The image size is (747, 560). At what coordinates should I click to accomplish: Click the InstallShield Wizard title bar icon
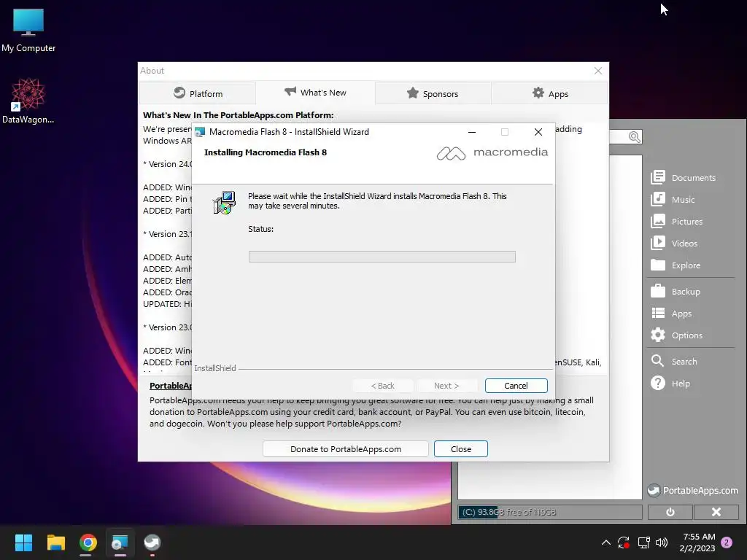(200, 132)
